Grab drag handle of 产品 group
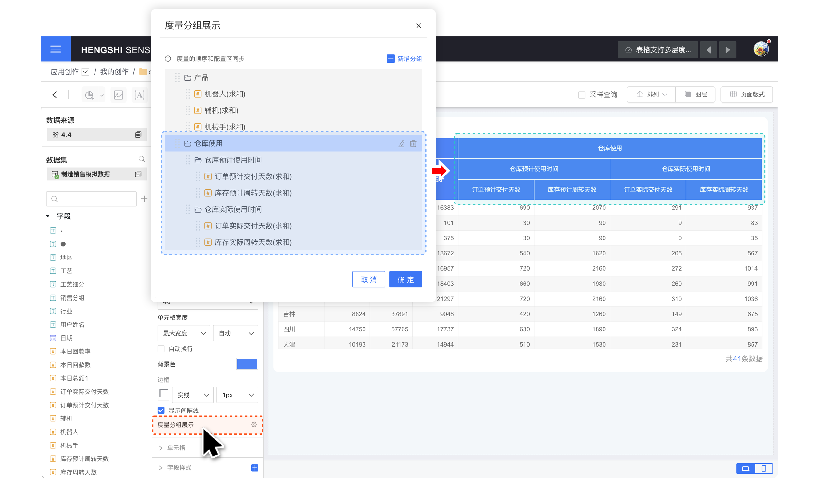Viewport: 819px width, 504px height. (177, 78)
